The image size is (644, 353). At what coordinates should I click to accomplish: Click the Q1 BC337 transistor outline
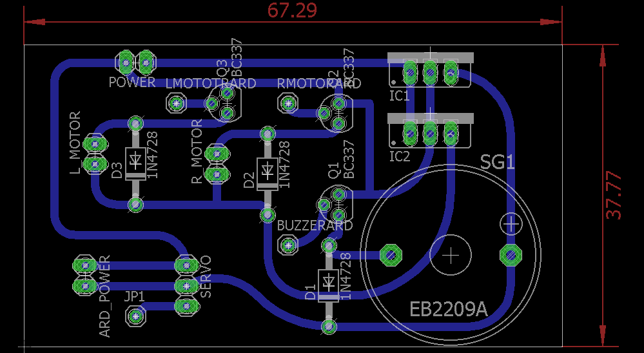336,204
